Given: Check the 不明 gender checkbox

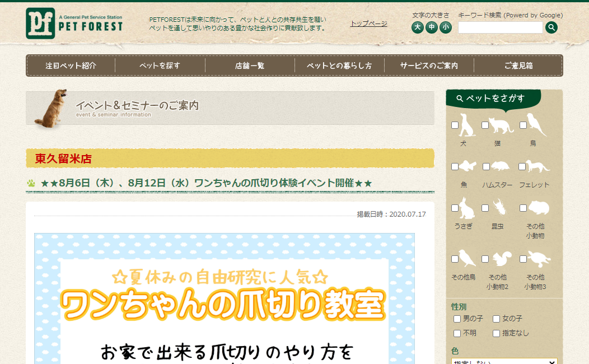Looking at the screenshot, I should click(457, 334).
